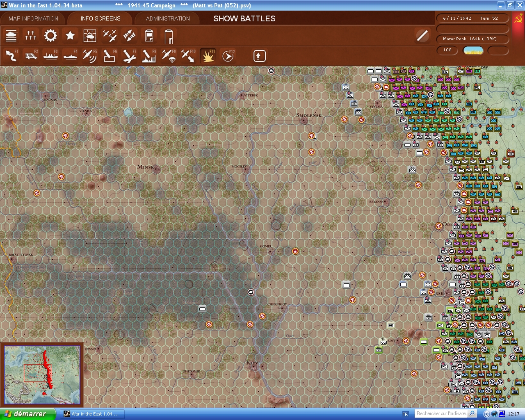Click the Soviet hammer and sickle flag

518,19
